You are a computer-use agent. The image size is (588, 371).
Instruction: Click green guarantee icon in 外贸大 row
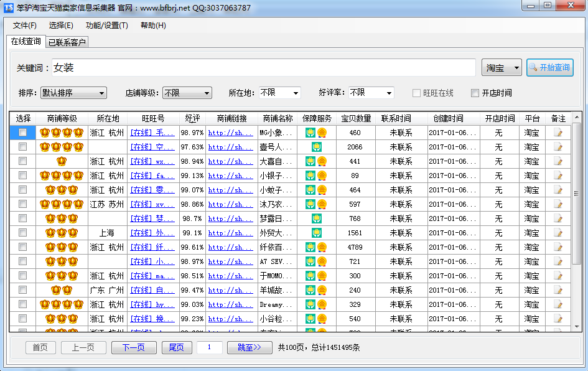click(x=317, y=233)
